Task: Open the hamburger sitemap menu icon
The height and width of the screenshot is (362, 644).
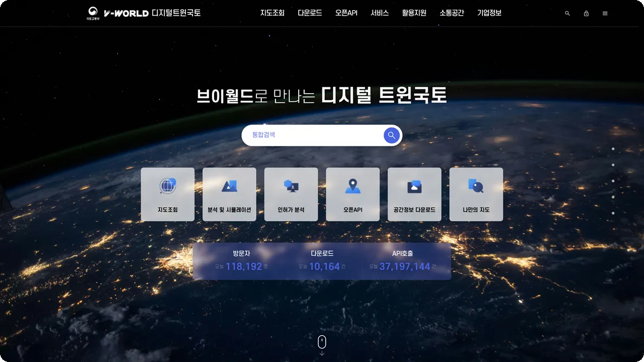Action: coord(605,14)
